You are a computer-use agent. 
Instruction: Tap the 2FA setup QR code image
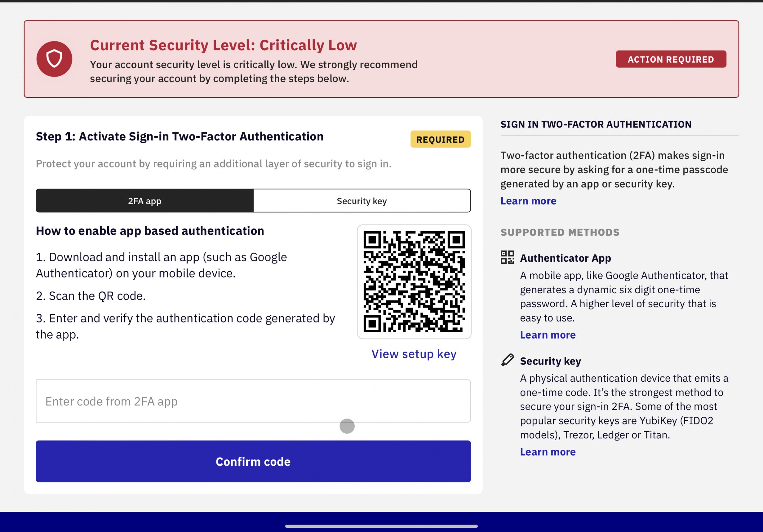click(414, 282)
